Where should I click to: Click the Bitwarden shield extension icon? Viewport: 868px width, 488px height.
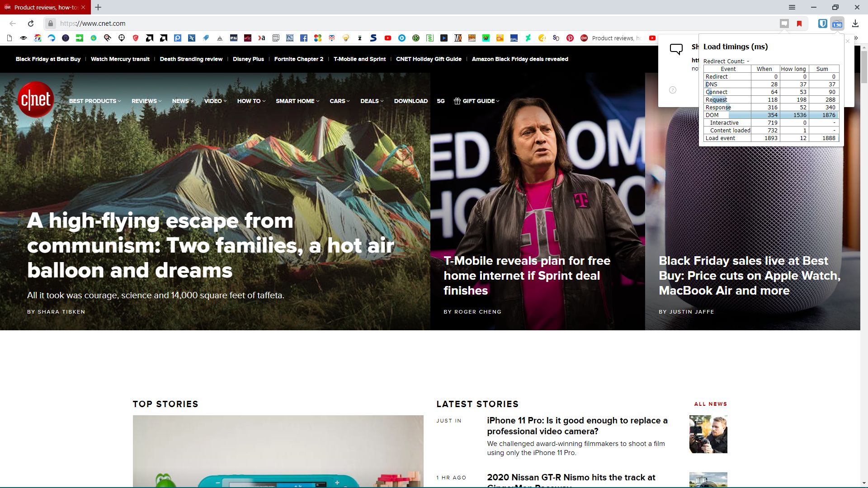pyautogui.click(x=822, y=23)
